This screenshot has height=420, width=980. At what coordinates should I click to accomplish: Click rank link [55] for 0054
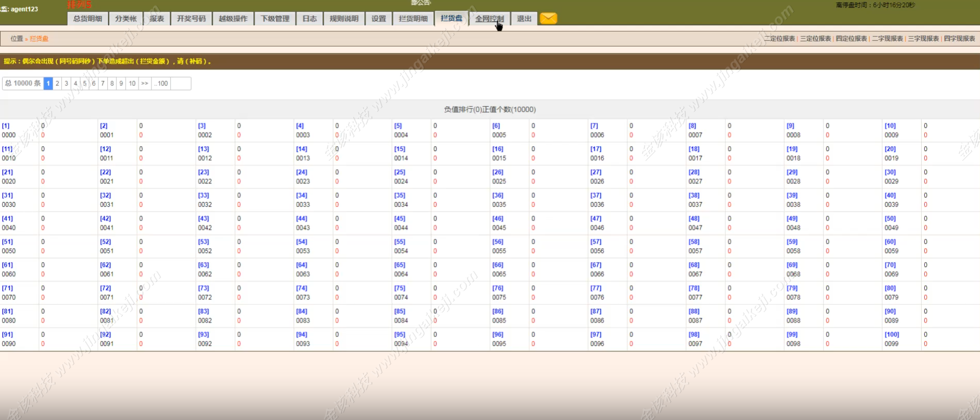click(x=400, y=242)
